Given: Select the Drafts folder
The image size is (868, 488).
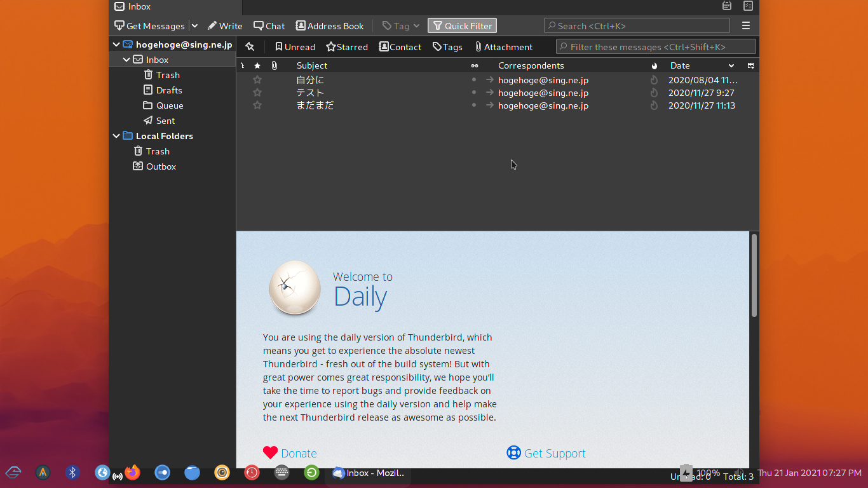Looking at the screenshot, I should click(x=169, y=90).
